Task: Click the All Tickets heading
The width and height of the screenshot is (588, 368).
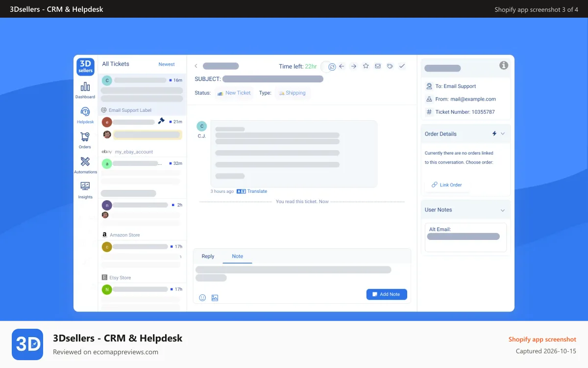Action: (116, 64)
